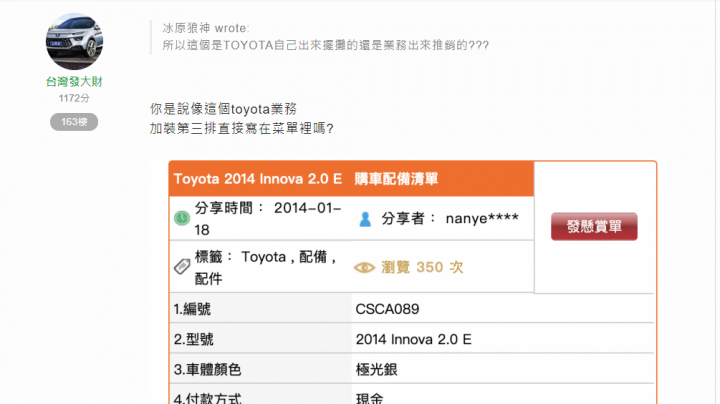Select the 1172分 score text
The height and width of the screenshot is (404, 720).
coord(74,98)
